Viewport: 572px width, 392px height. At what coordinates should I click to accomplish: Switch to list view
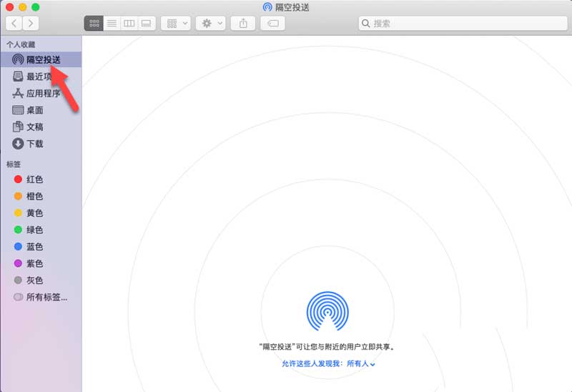tap(112, 24)
